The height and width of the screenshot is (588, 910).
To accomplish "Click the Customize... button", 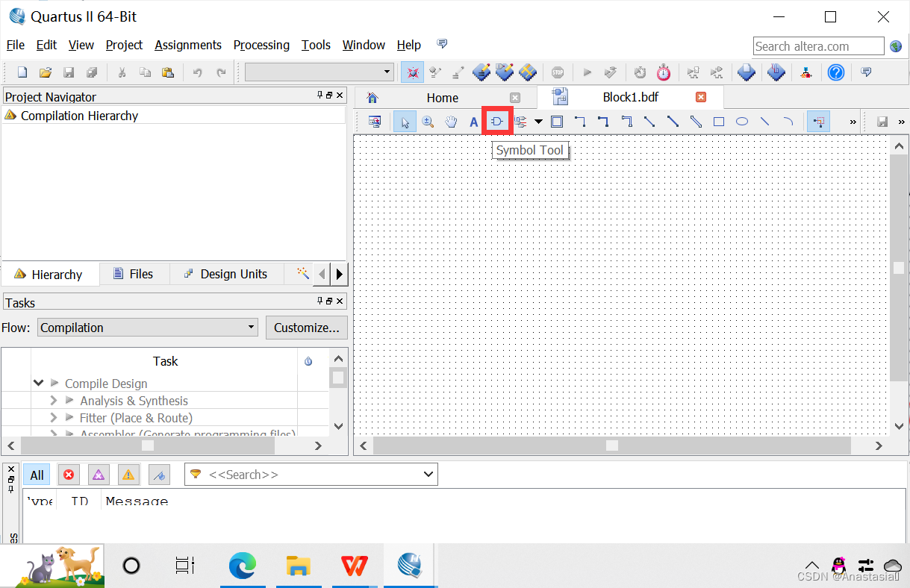I will (x=307, y=328).
